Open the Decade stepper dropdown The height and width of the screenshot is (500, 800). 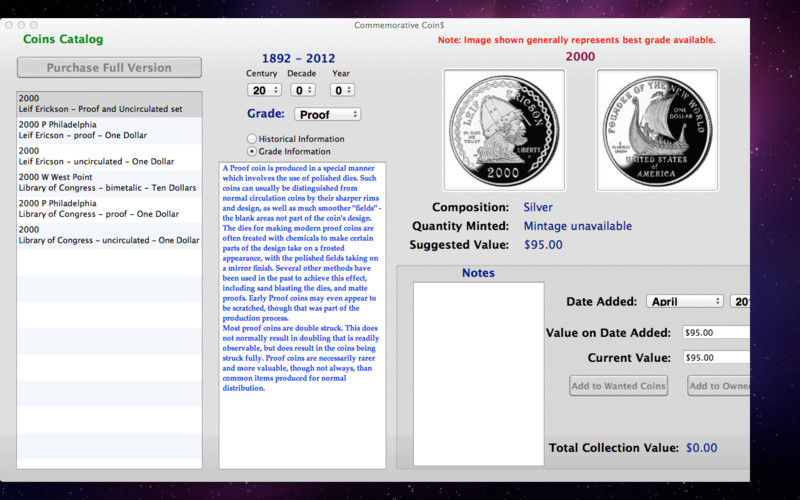click(x=303, y=90)
